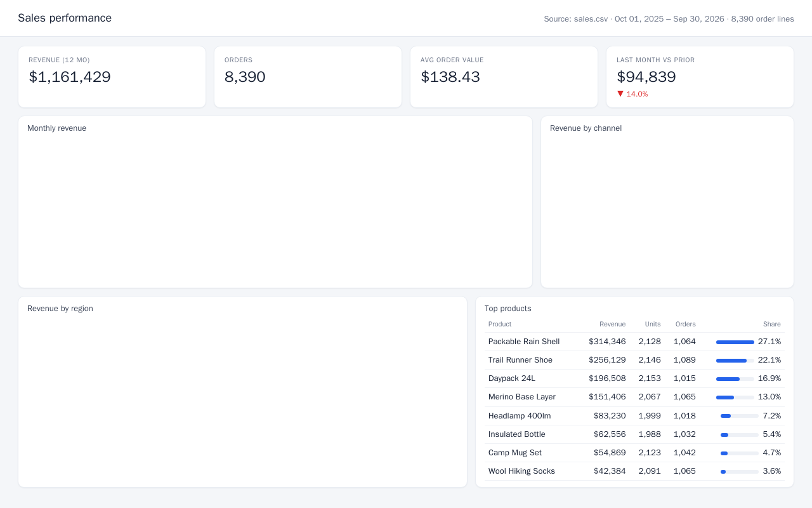Click the Revenue by channel panel title
The image size is (812, 508).
point(586,128)
